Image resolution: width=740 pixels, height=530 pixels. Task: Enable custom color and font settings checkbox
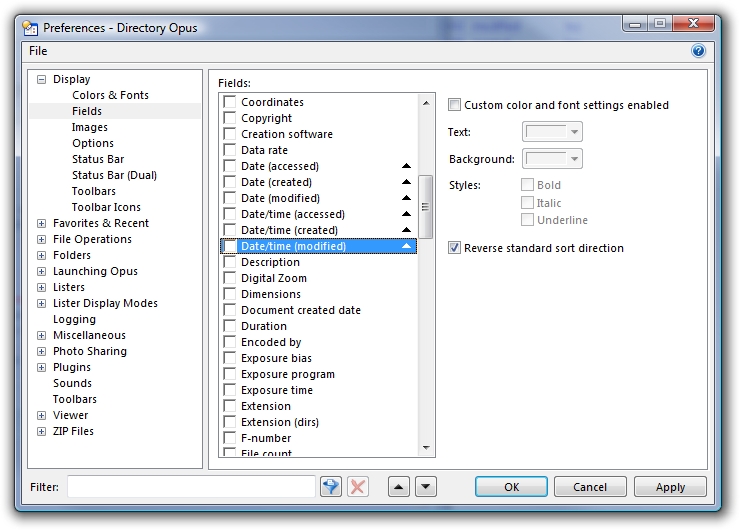455,105
